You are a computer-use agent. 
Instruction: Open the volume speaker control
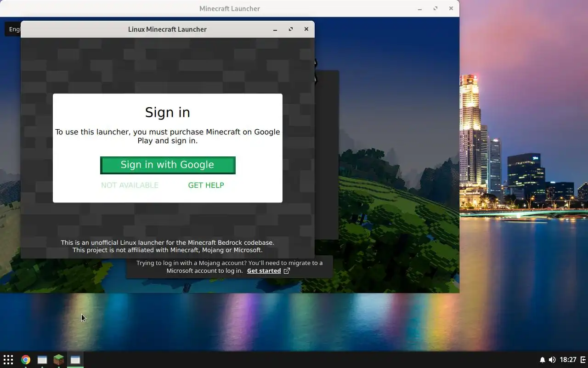tap(552, 360)
